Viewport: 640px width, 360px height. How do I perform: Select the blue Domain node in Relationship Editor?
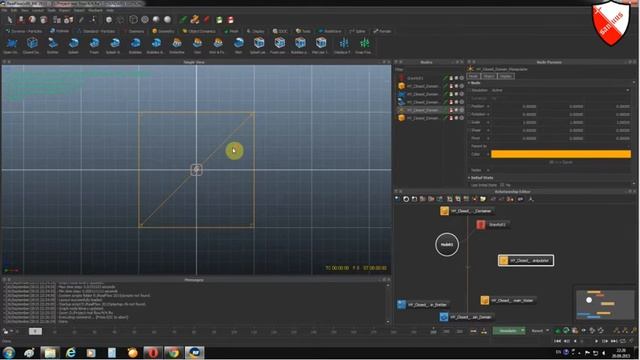click(466, 317)
